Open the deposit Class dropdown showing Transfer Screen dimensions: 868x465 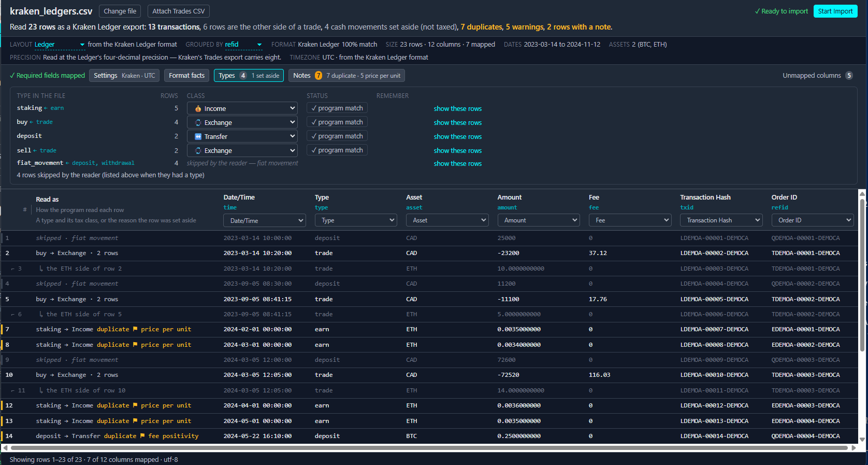(242, 136)
